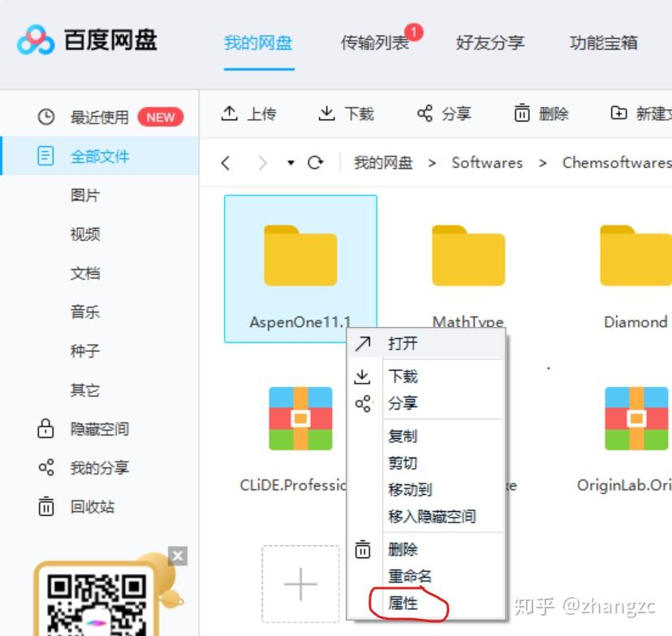Image resolution: width=672 pixels, height=636 pixels.
Task: Click the 隐藏空间 lock icon
Action: (46, 428)
